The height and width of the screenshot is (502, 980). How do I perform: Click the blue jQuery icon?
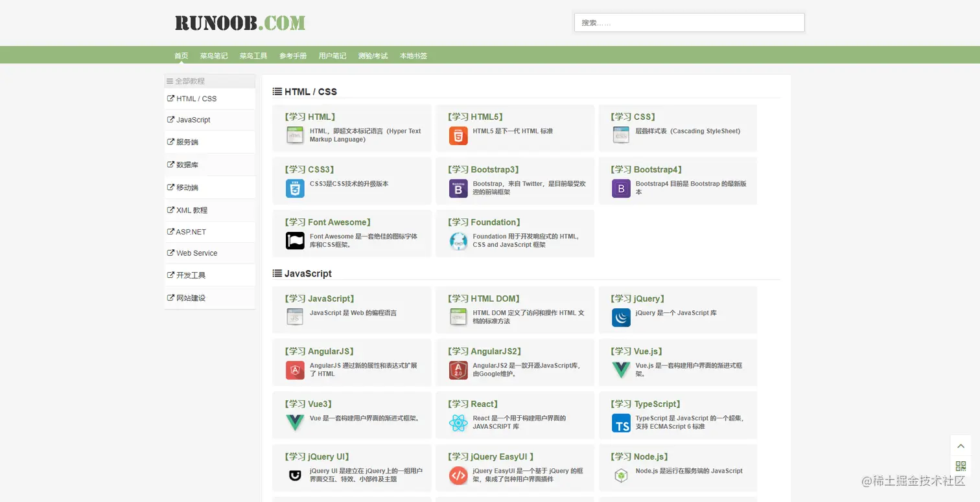click(x=621, y=317)
